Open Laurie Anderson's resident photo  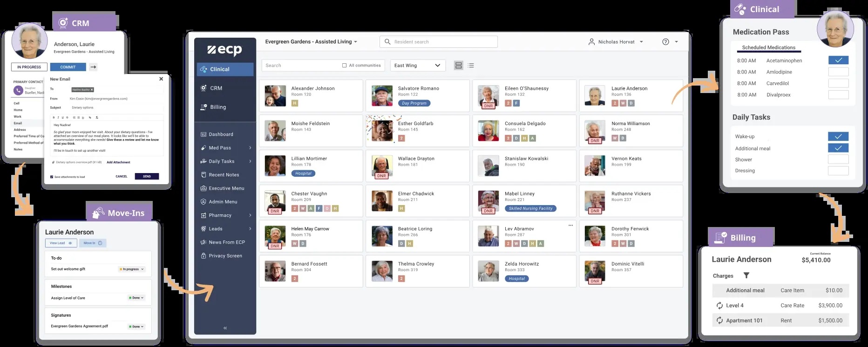pyautogui.click(x=595, y=96)
